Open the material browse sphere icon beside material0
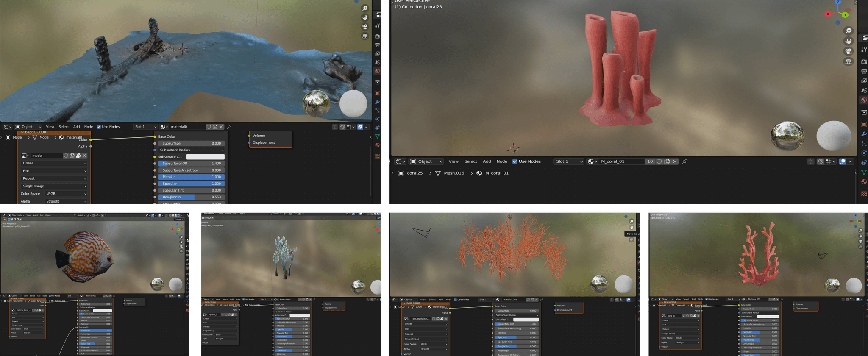 coord(164,127)
